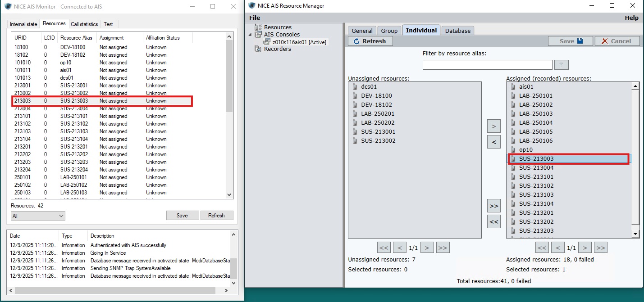Go to next page of unassigned resources

click(427, 248)
